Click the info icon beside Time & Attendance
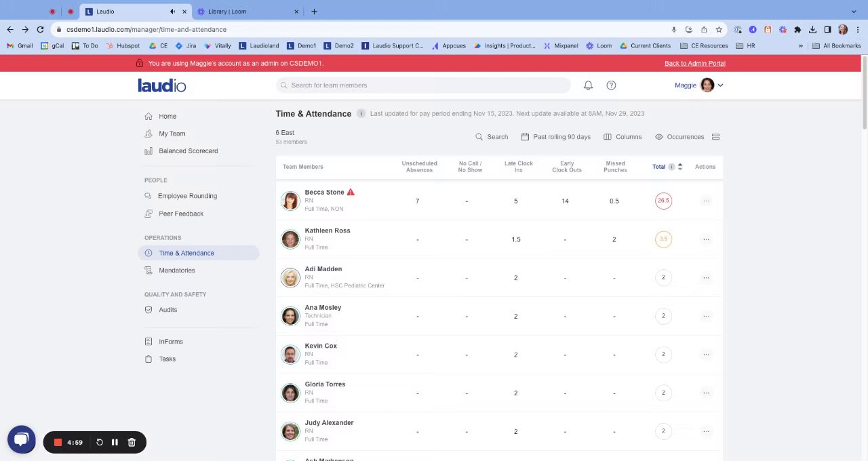The image size is (868, 461). (361, 114)
